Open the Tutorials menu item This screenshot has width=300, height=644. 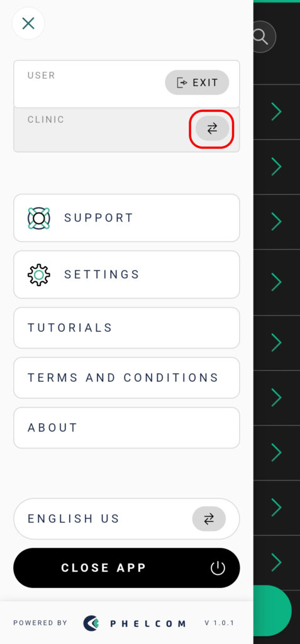tap(126, 328)
